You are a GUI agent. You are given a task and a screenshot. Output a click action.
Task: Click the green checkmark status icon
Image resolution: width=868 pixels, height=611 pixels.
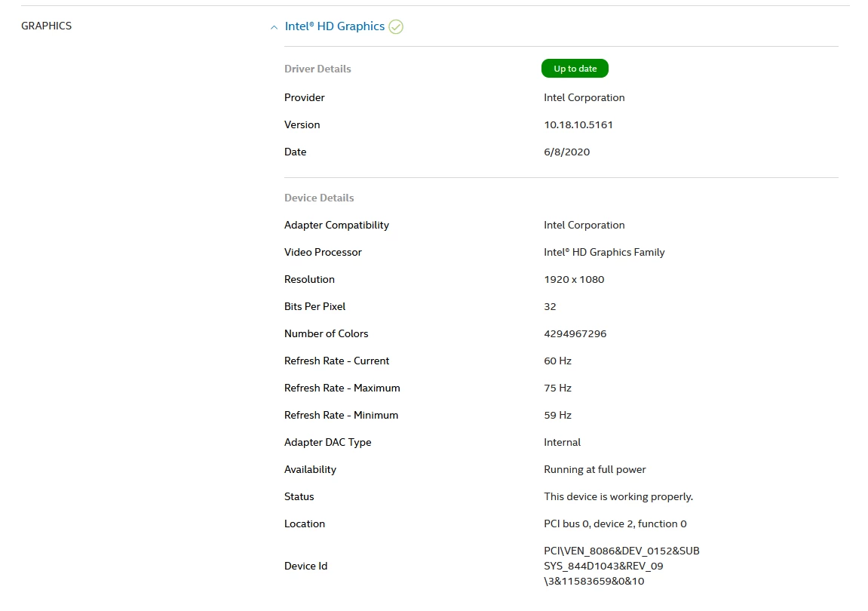pos(396,26)
